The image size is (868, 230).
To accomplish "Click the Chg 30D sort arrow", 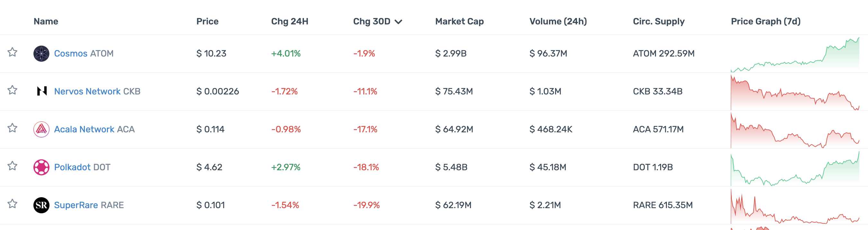I will (x=399, y=22).
